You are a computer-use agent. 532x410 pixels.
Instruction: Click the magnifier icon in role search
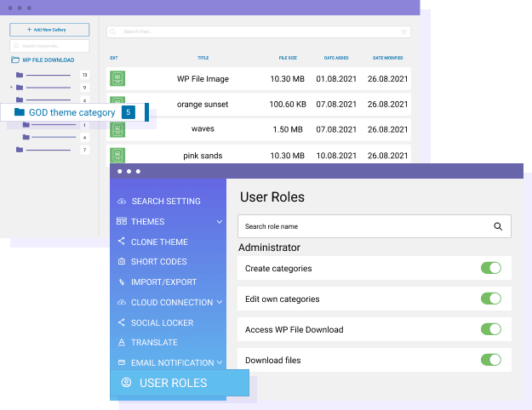point(498,226)
